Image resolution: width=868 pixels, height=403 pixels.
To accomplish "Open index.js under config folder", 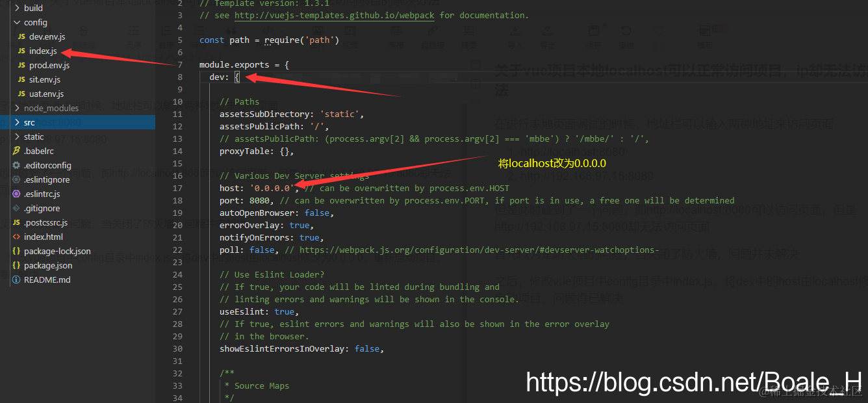I will 43,51.
